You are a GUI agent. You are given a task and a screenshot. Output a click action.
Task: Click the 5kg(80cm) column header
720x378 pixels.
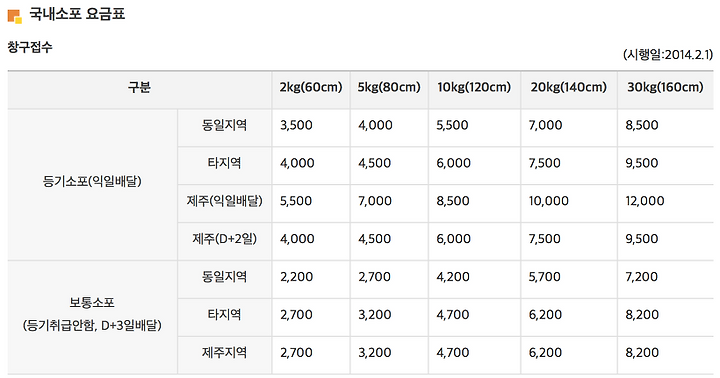pos(389,87)
